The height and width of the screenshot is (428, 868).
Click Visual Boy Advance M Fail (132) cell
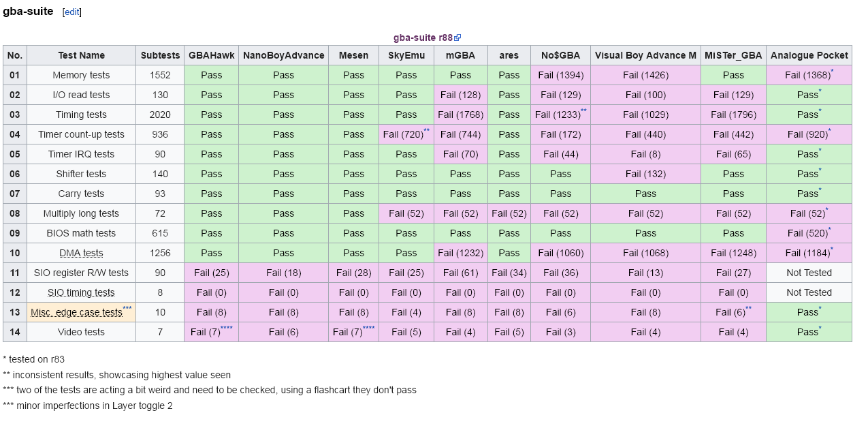click(x=645, y=174)
